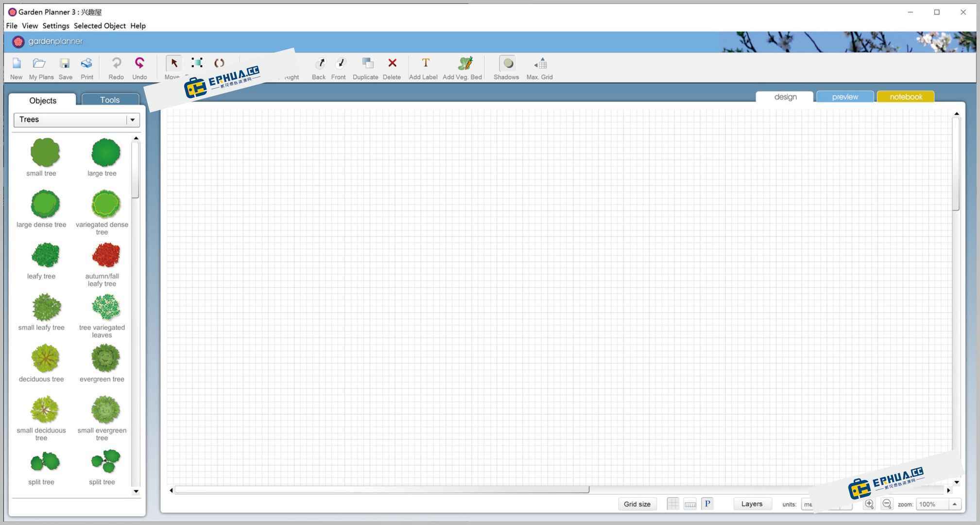Toggle Shadows on or off
The width and height of the screenshot is (980, 525).
(x=507, y=64)
